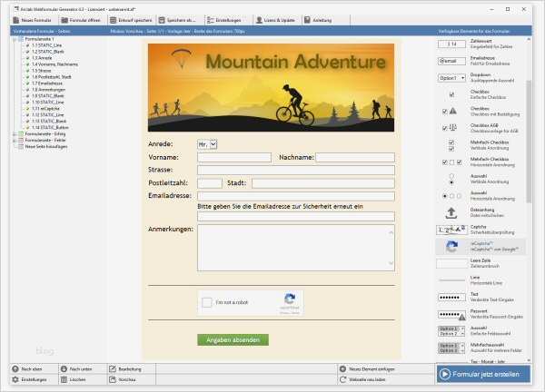The width and height of the screenshot is (545, 392).
Task: Click into the Stadt input field
Action: [x=323, y=183]
